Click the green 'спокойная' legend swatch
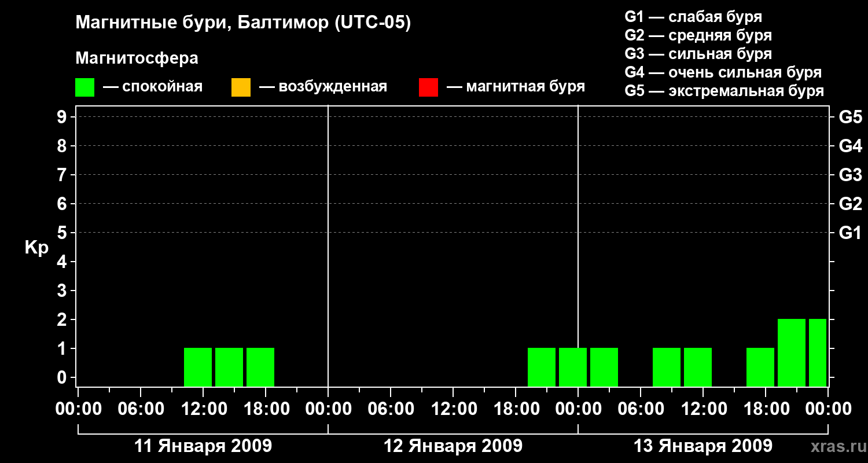This screenshot has width=868, height=463. (x=84, y=87)
